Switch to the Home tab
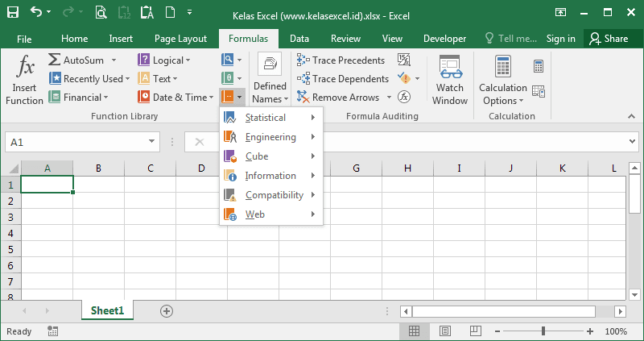Viewport: 644px width, 341px height. 74,39
